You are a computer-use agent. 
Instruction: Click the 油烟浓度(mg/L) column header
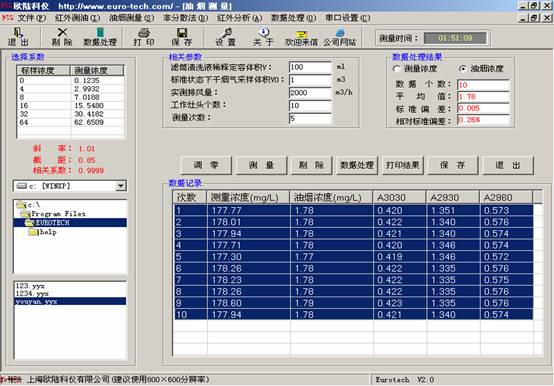(331, 197)
